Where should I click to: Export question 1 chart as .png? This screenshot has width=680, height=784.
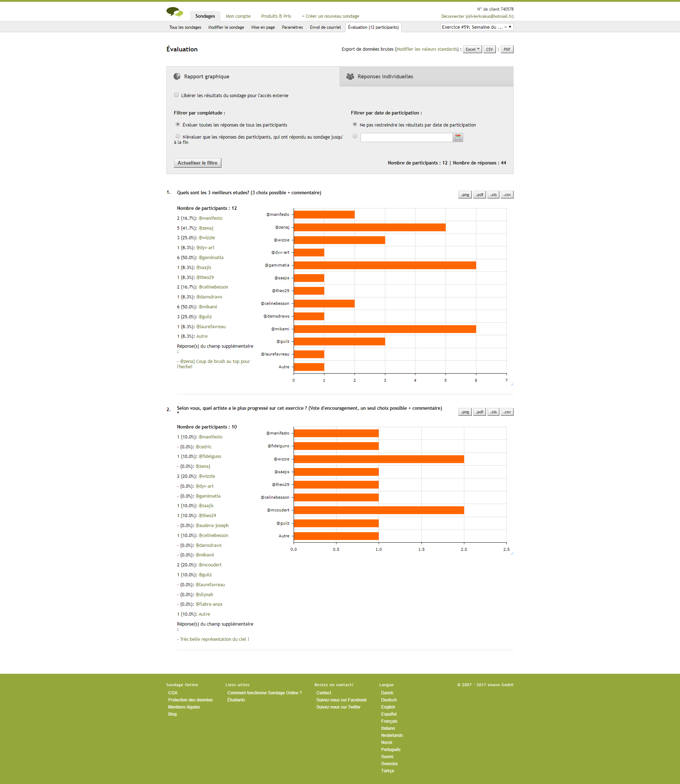(x=465, y=195)
